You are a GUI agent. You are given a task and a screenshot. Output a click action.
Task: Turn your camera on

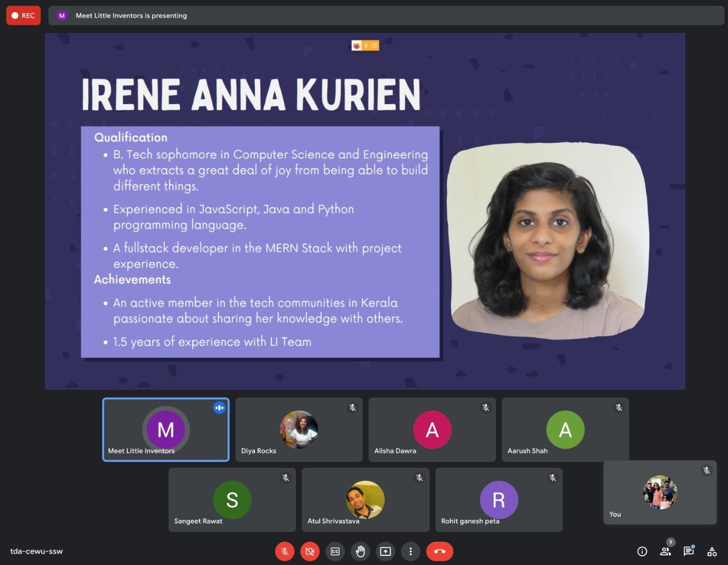click(x=309, y=551)
